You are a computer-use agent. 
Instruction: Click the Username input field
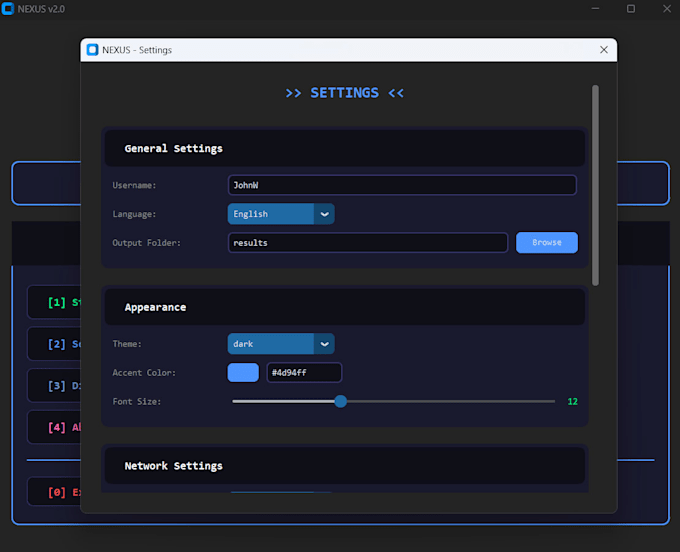[x=402, y=185]
